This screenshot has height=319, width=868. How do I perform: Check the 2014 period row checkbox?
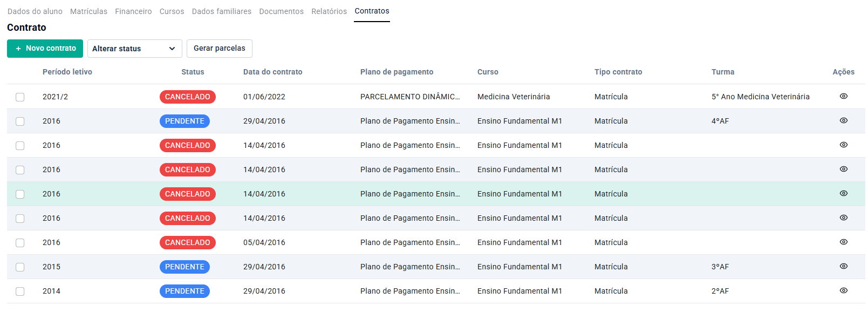pos(20,291)
